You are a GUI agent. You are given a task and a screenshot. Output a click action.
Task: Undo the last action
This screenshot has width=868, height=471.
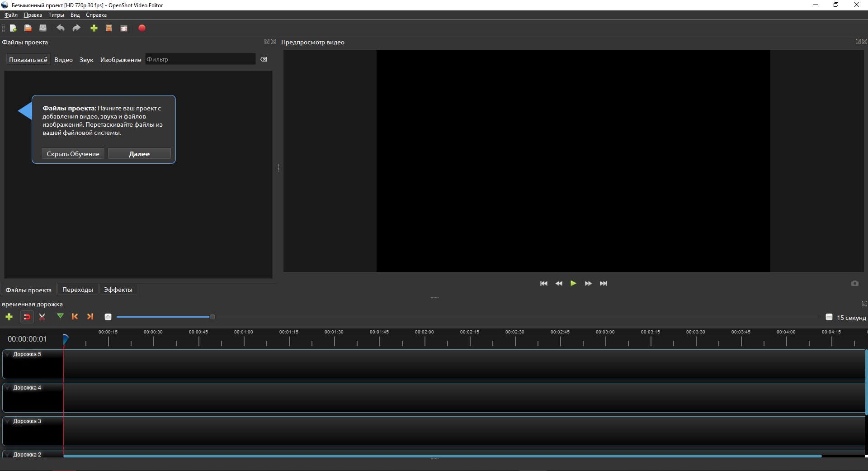(x=60, y=28)
